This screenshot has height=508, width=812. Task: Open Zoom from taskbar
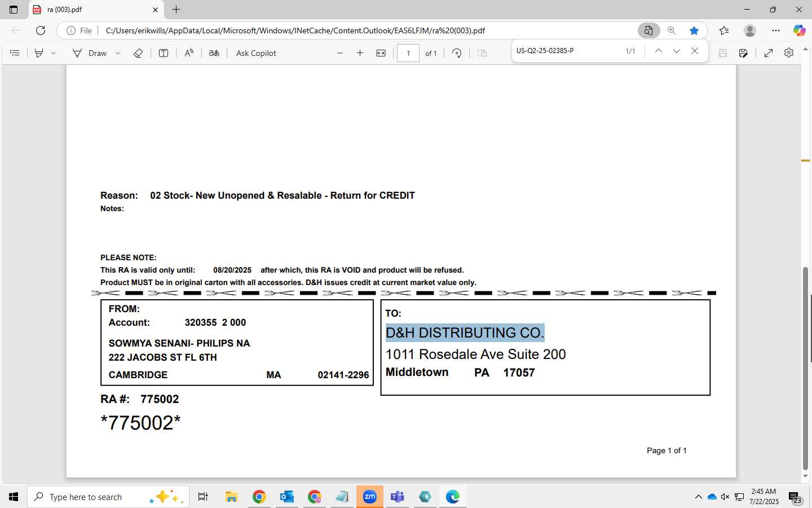(x=370, y=497)
